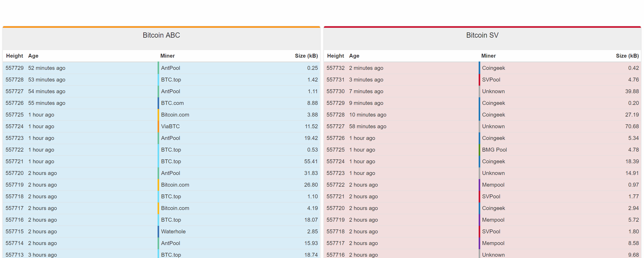Click BMG Pool miner name
This screenshot has width=644, height=258.
tap(494, 150)
